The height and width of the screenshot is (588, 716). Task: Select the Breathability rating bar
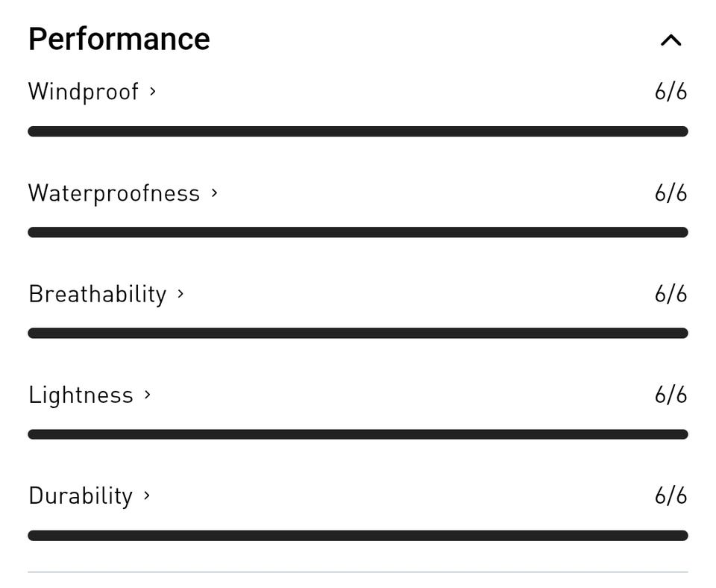[x=358, y=333]
